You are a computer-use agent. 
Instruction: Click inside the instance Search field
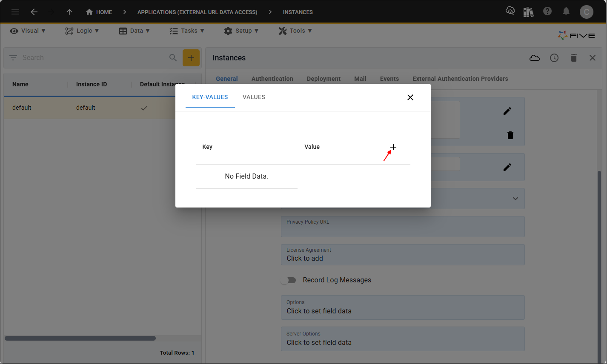point(85,57)
